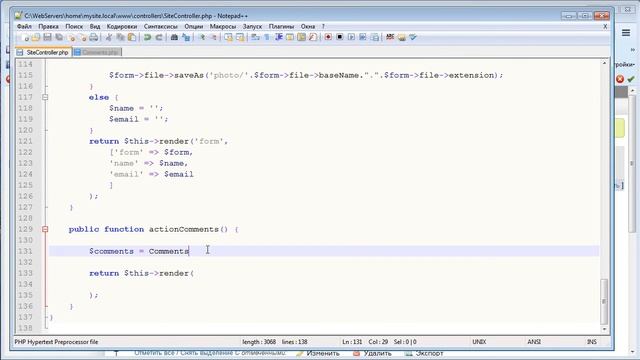Save the current file via toolbar
The width and height of the screenshot is (640, 360).
[x=47, y=38]
